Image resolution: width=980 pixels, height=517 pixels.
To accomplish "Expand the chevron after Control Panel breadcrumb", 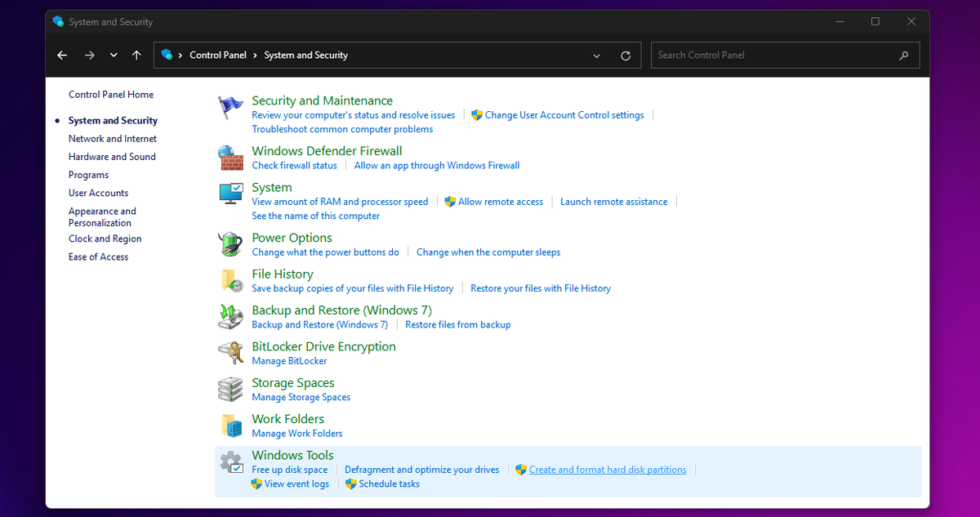I will click(x=256, y=56).
